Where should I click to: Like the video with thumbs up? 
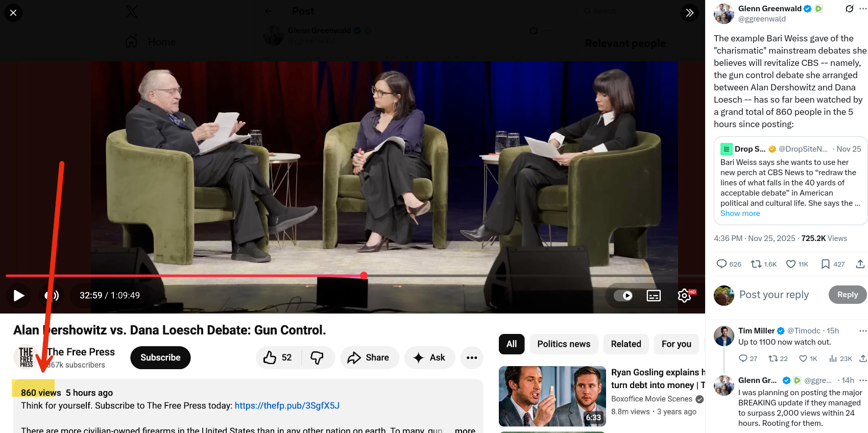point(278,357)
